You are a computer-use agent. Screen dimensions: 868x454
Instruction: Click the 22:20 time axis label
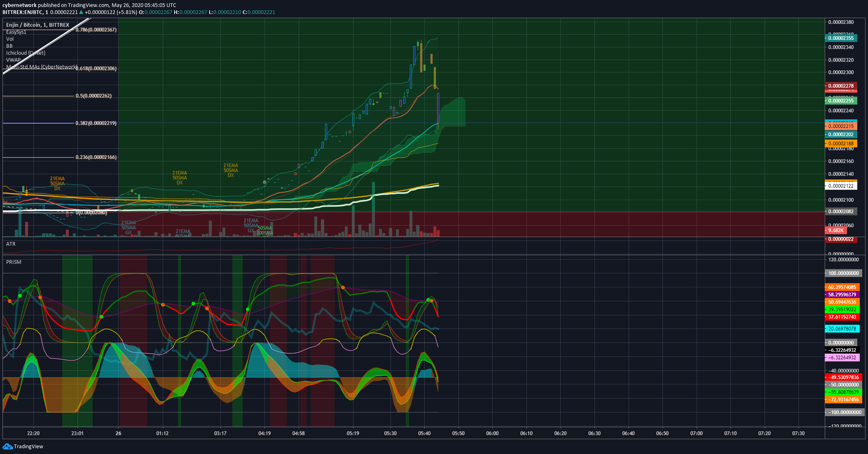click(x=33, y=433)
